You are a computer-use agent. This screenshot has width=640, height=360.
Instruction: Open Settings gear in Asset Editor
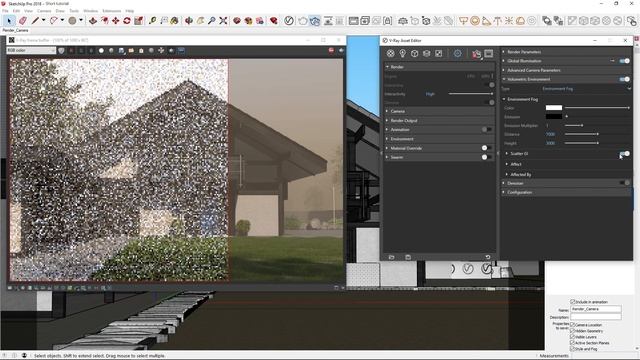click(x=458, y=53)
